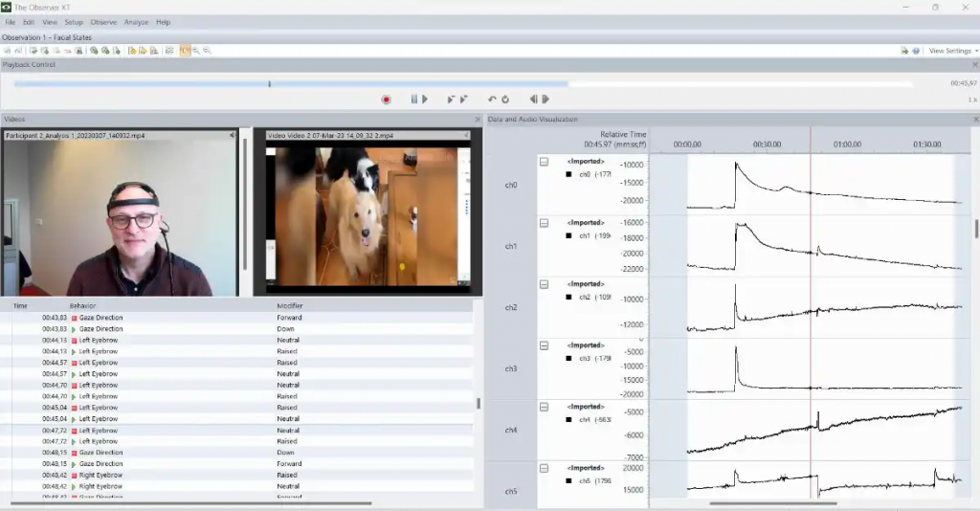The width and height of the screenshot is (980, 511).
Task: Select the 00:44,13 Left Eyebrow Neutral row
Action: coord(236,340)
